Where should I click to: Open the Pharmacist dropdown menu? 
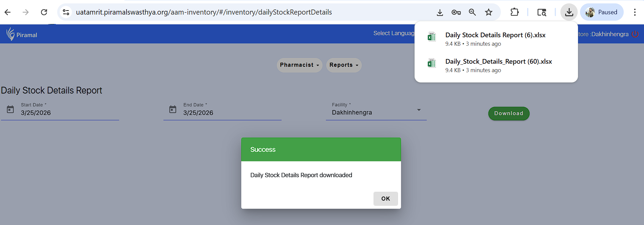pos(299,65)
